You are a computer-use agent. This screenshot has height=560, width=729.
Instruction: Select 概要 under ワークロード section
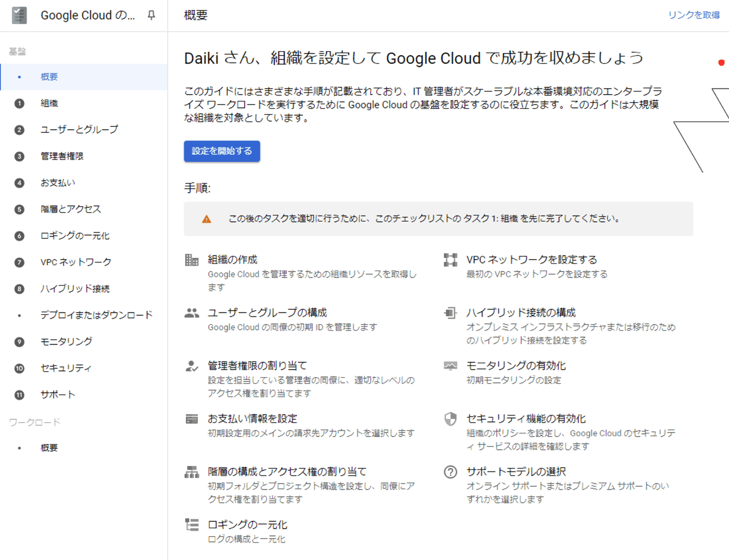pyautogui.click(x=84, y=448)
